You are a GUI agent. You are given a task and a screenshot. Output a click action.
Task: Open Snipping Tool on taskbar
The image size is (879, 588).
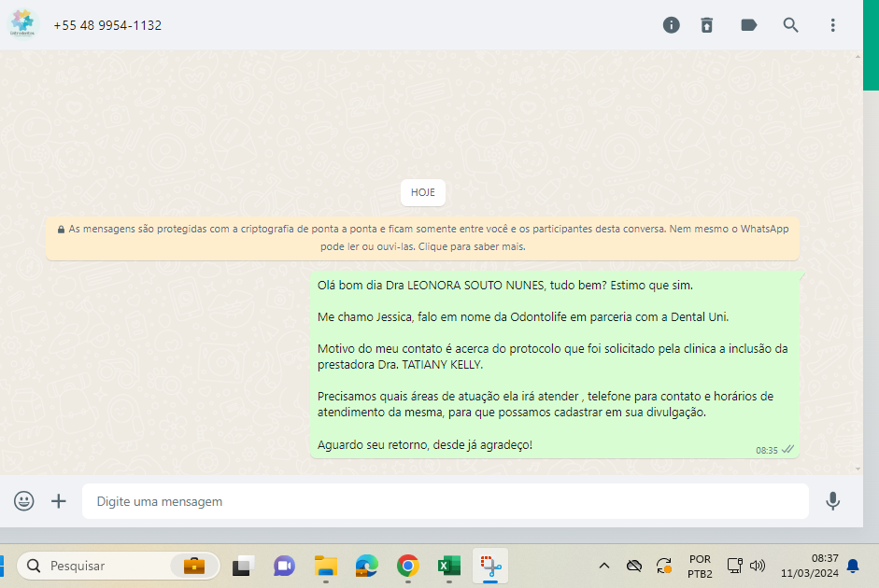tap(490, 567)
